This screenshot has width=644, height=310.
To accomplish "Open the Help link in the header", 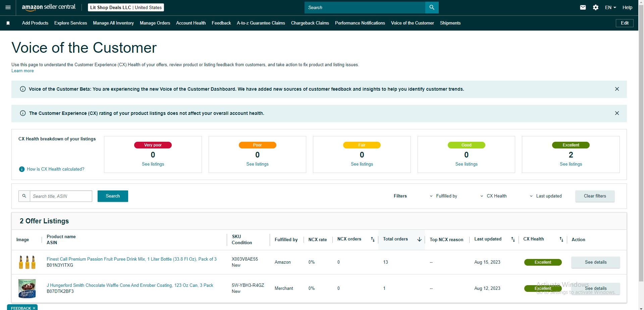I will [x=627, y=7].
